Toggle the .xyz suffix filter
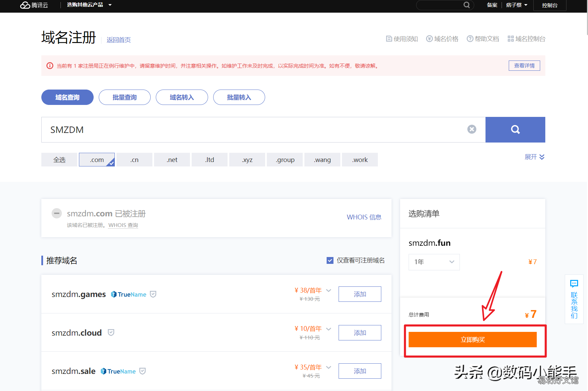Screen dimensions: 588x391 coord(247,160)
